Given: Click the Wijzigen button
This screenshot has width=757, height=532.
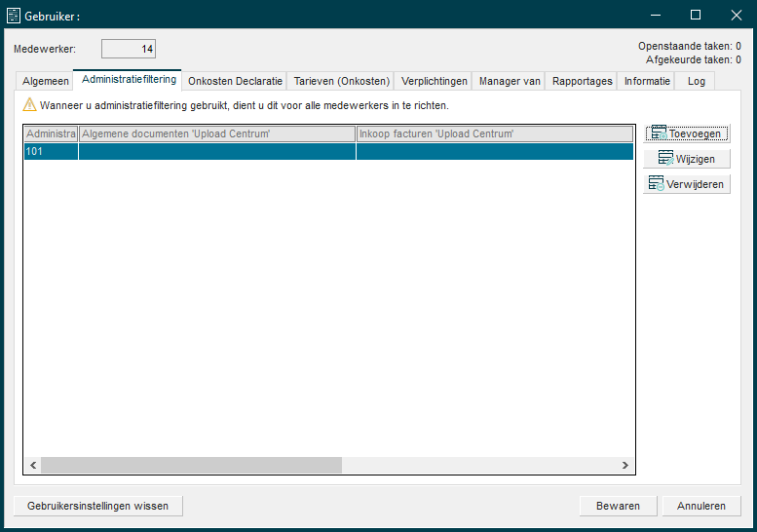Looking at the screenshot, I should click(687, 159).
